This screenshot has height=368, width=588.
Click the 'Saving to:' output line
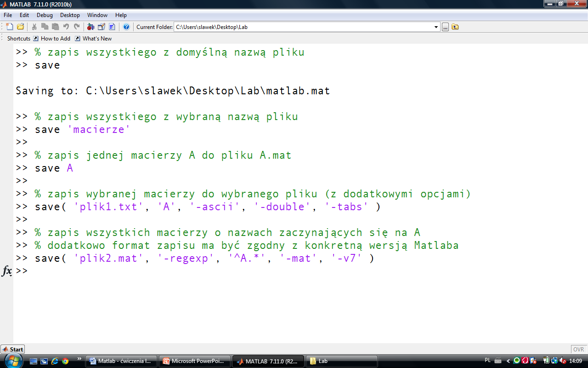tap(173, 91)
